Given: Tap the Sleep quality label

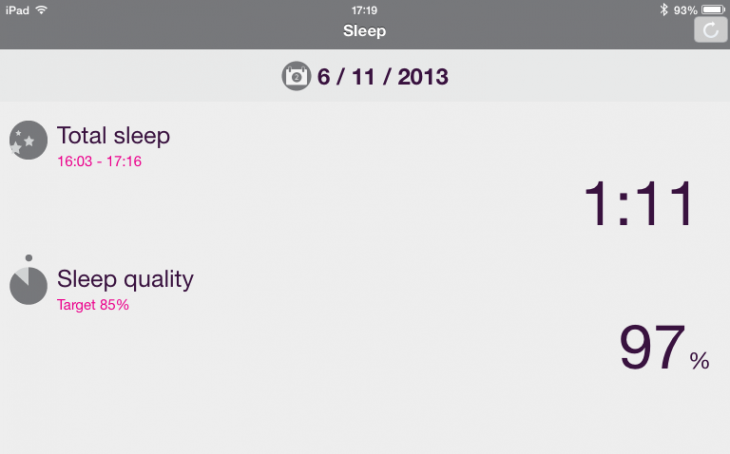Looking at the screenshot, I should point(125,279).
